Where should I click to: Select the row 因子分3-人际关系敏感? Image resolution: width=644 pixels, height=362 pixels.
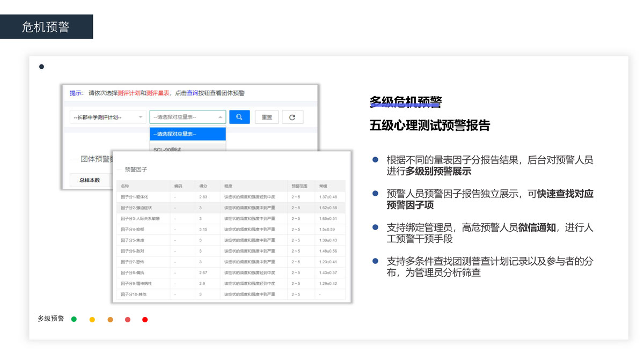tap(231, 218)
